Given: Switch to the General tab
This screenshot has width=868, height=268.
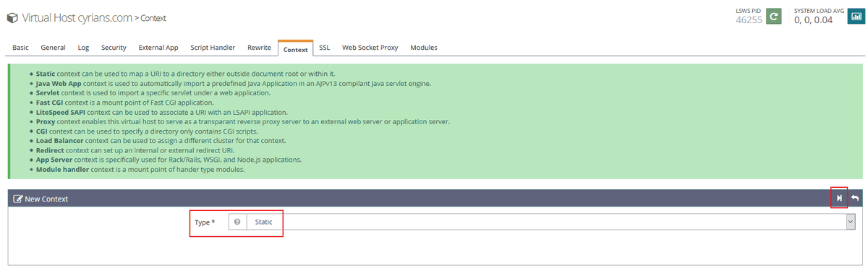Looking at the screenshot, I should pyautogui.click(x=54, y=48).
